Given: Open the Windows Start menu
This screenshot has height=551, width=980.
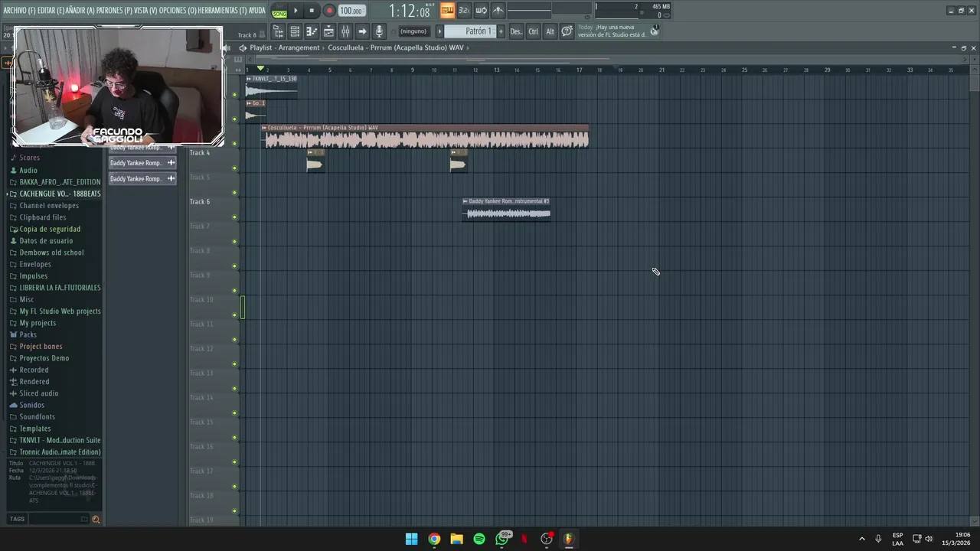Looking at the screenshot, I should pos(411,539).
